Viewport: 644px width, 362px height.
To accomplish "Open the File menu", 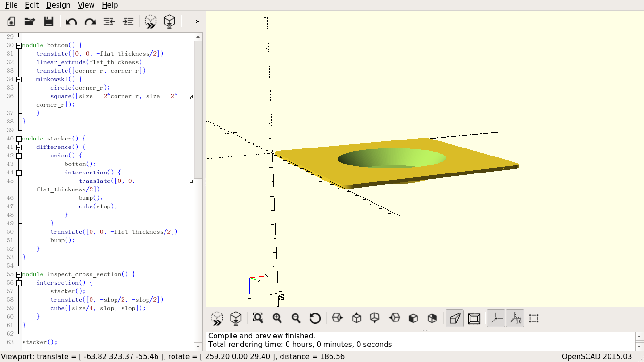I will pyautogui.click(x=11, y=5).
